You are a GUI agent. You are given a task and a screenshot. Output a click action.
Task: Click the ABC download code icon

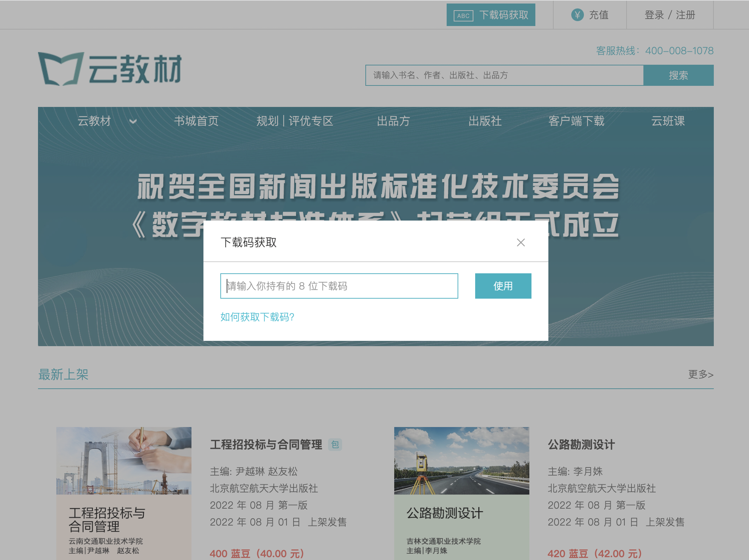tap(463, 15)
